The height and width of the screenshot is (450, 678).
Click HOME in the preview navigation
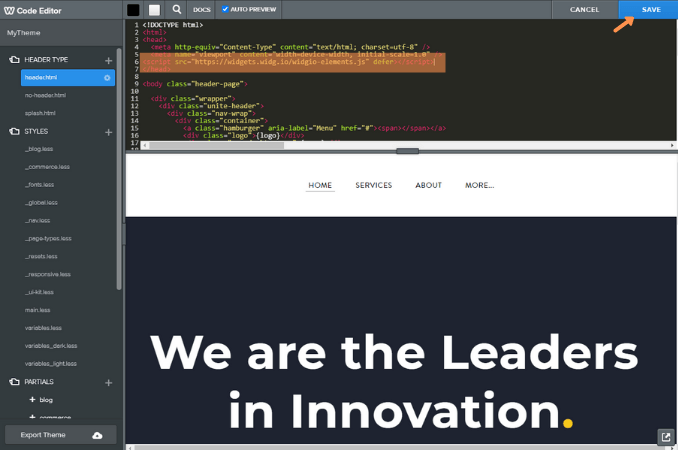tap(320, 185)
